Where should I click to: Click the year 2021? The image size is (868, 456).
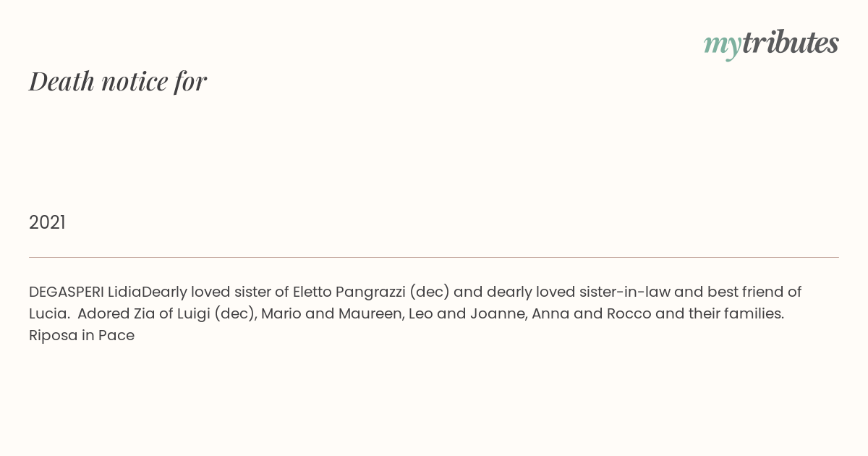click(47, 222)
